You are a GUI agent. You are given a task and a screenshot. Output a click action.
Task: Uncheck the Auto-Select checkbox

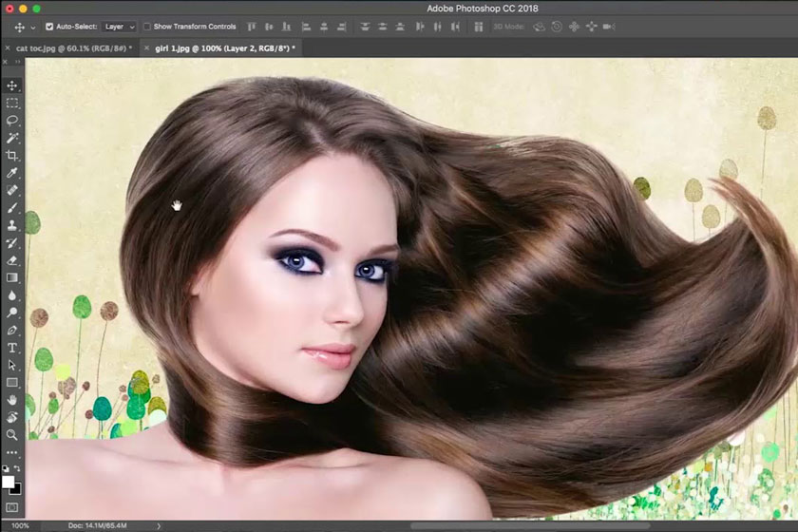click(x=49, y=27)
